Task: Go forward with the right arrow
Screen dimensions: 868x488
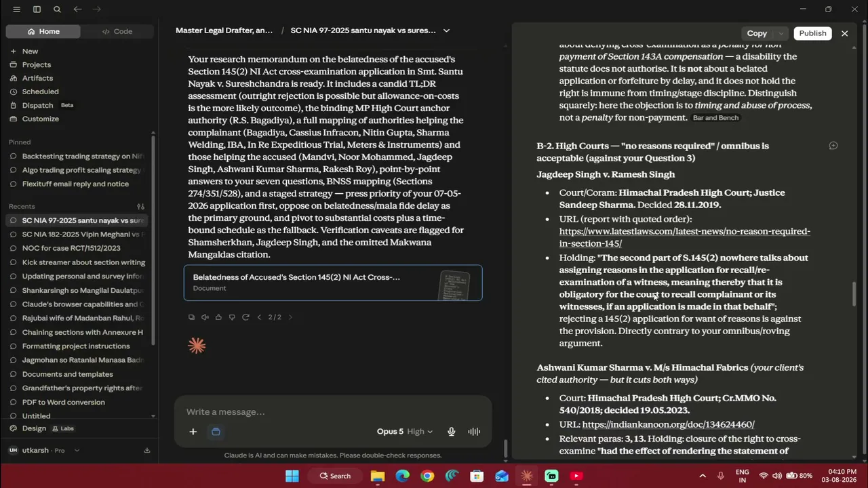Action: 97,9
